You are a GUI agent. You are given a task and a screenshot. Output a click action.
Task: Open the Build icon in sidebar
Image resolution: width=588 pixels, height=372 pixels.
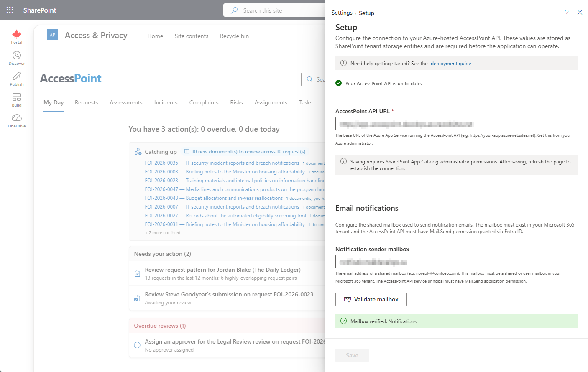(x=17, y=97)
